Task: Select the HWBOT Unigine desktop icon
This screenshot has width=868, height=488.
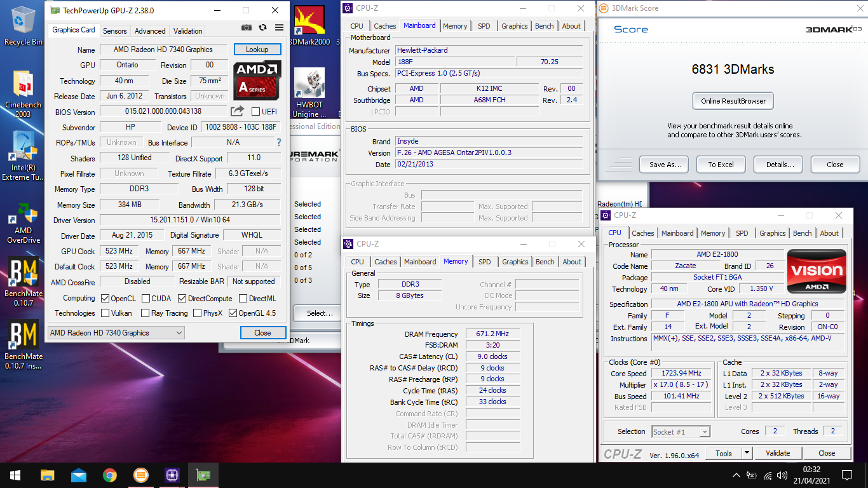Action: click(309, 93)
